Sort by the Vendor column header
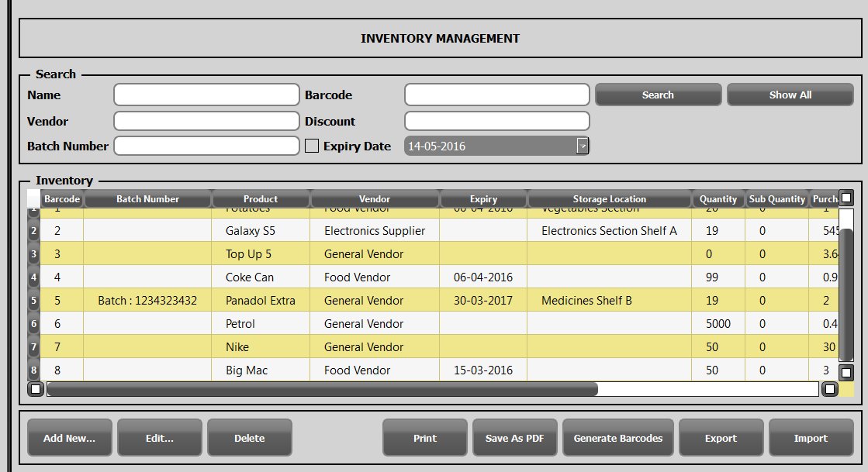 [375, 199]
